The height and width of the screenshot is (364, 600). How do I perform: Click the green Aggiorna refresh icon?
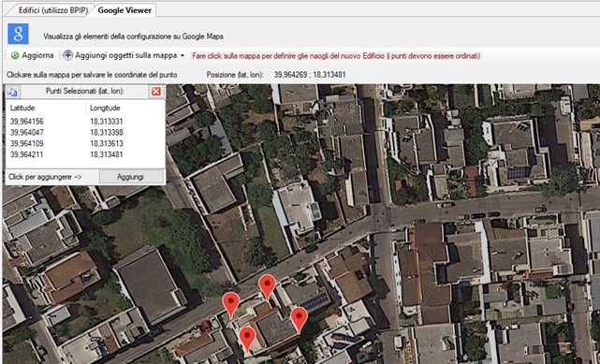pos(15,55)
